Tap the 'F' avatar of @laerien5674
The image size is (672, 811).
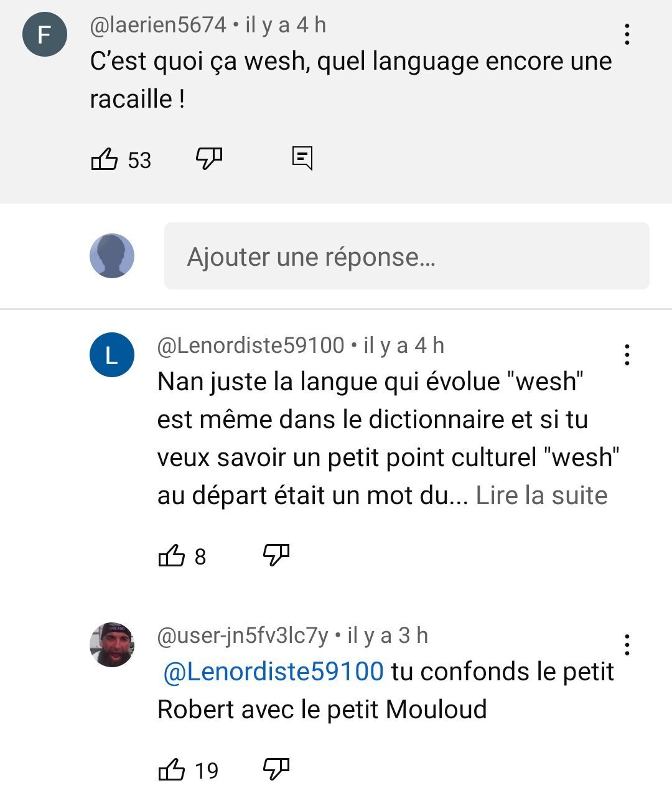tap(45, 34)
